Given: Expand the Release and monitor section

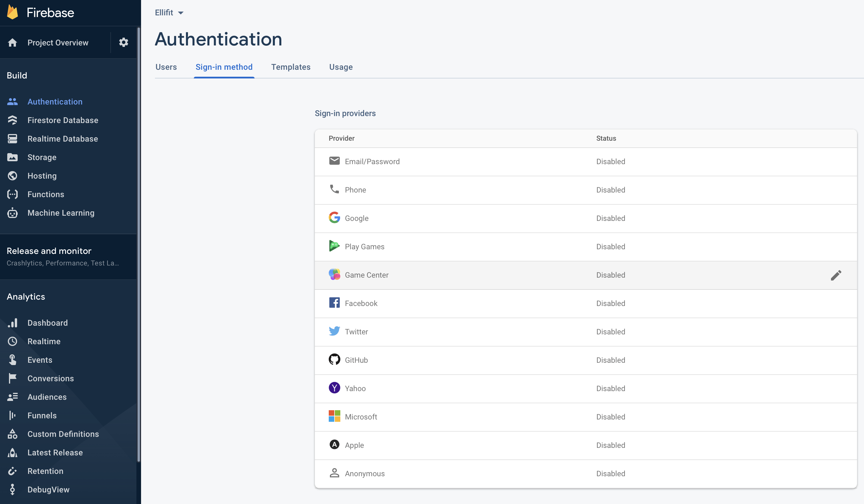Looking at the screenshot, I should [x=68, y=256].
